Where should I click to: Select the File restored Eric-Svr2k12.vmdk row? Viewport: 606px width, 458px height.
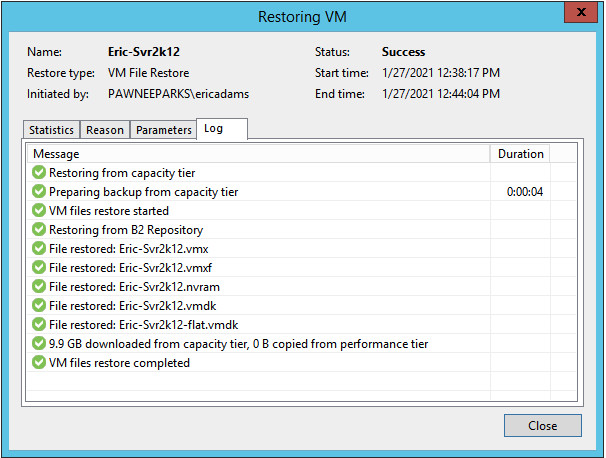pyautogui.click(x=301, y=305)
